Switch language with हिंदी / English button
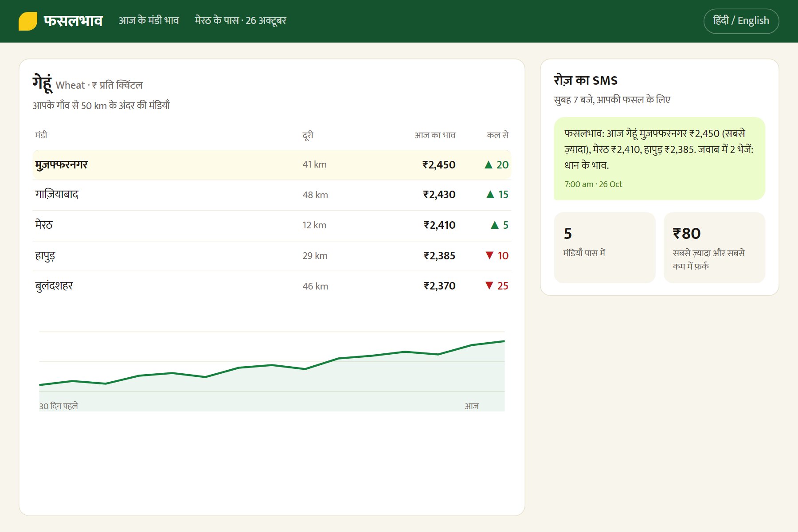The height and width of the screenshot is (532, 798). point(741,21)
